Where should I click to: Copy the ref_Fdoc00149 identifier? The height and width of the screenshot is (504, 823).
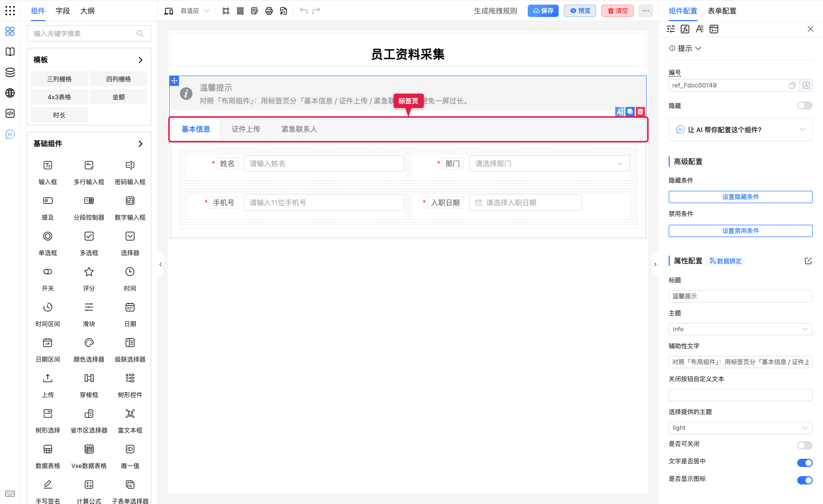pos(792,85)
